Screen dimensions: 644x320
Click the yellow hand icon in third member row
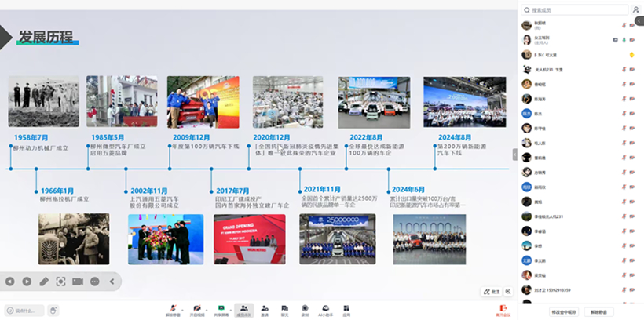pos(631,55)
